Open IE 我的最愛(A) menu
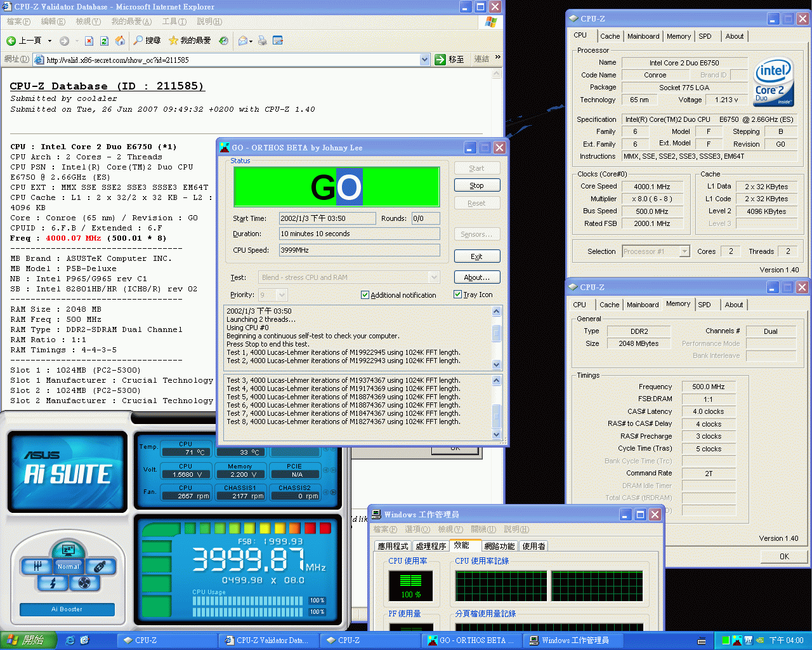The width and height of the screenshot is (812, 650). [x=131, y=22]
